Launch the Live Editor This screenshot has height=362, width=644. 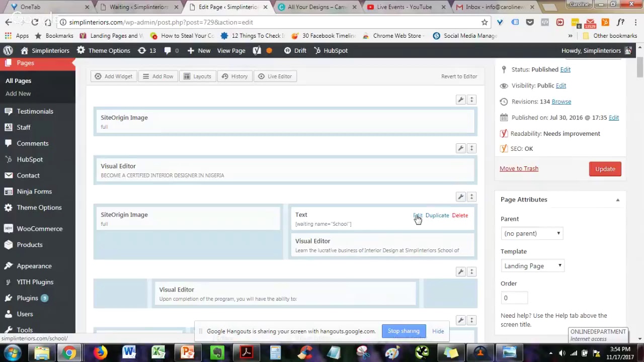(275, 76)
